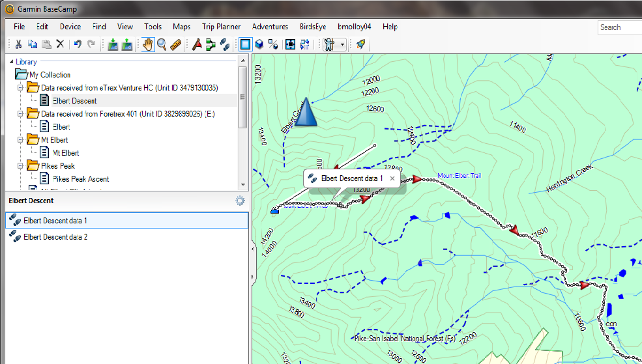Click library scrollbar down arrow
The height and width of the screenshot is (364, 642).
click(x=243, y=185)
